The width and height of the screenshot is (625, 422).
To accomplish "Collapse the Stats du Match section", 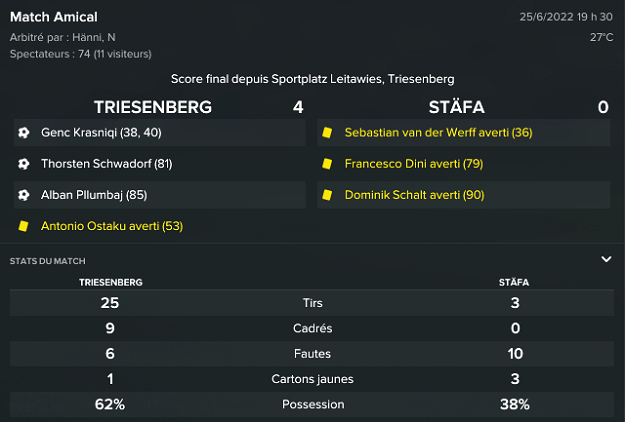I will tap(606, 259).
